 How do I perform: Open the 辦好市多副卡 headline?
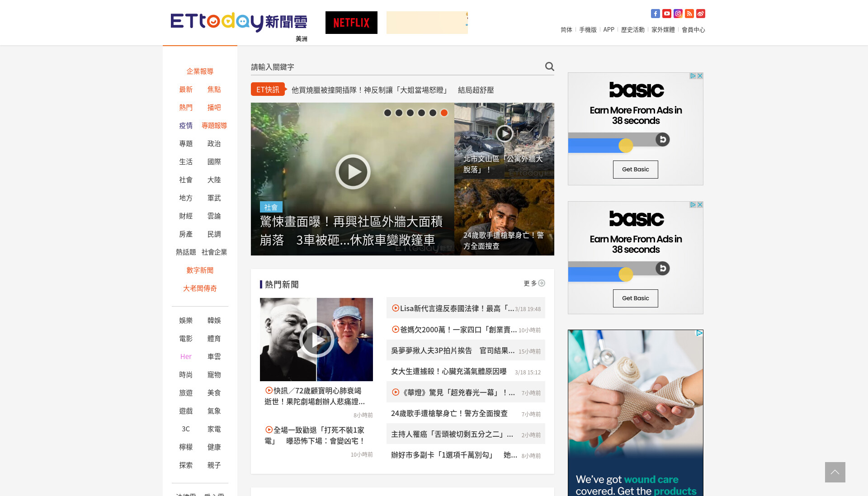click(454, 455)
